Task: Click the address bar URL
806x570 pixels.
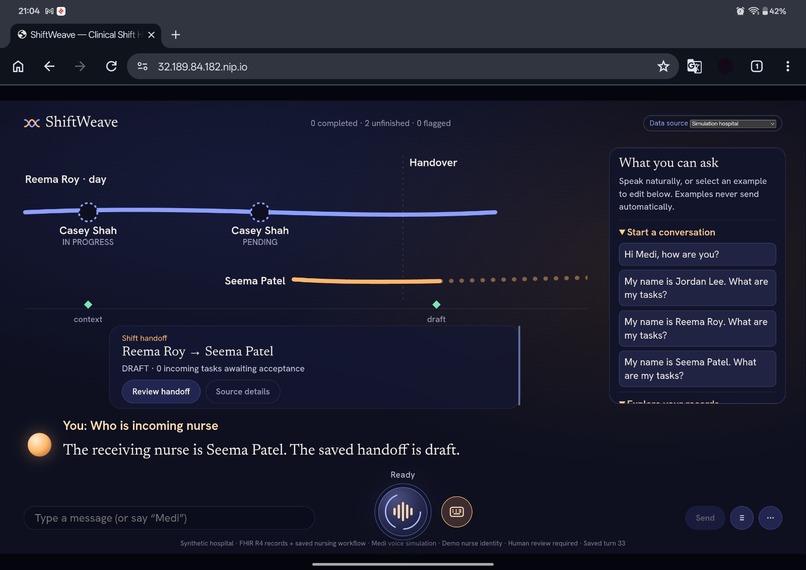Action: point(203,67)
